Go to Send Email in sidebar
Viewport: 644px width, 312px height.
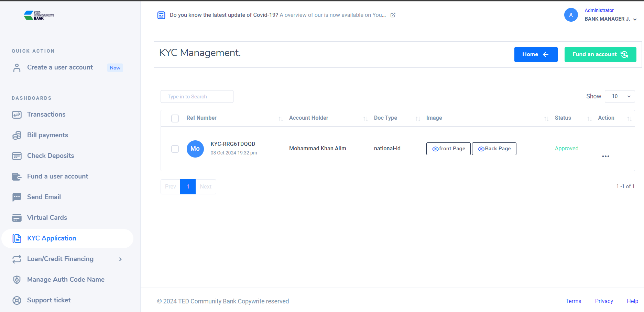(44, 197)
